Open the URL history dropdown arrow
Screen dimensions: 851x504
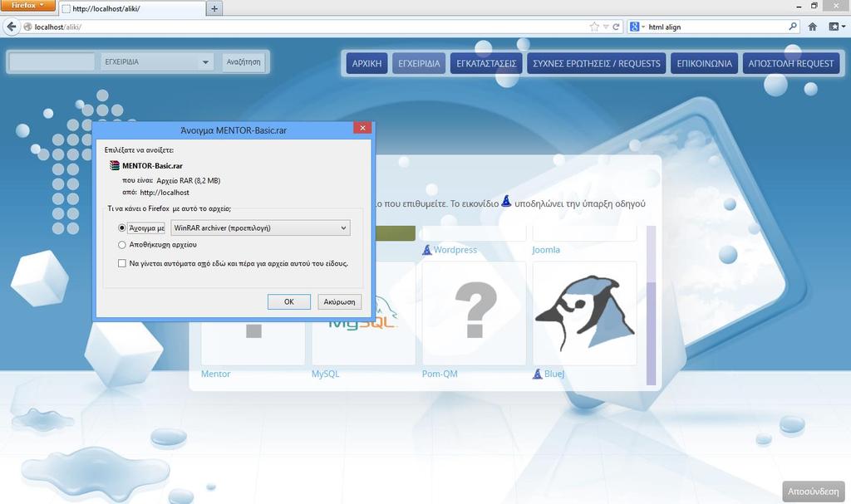606,27
